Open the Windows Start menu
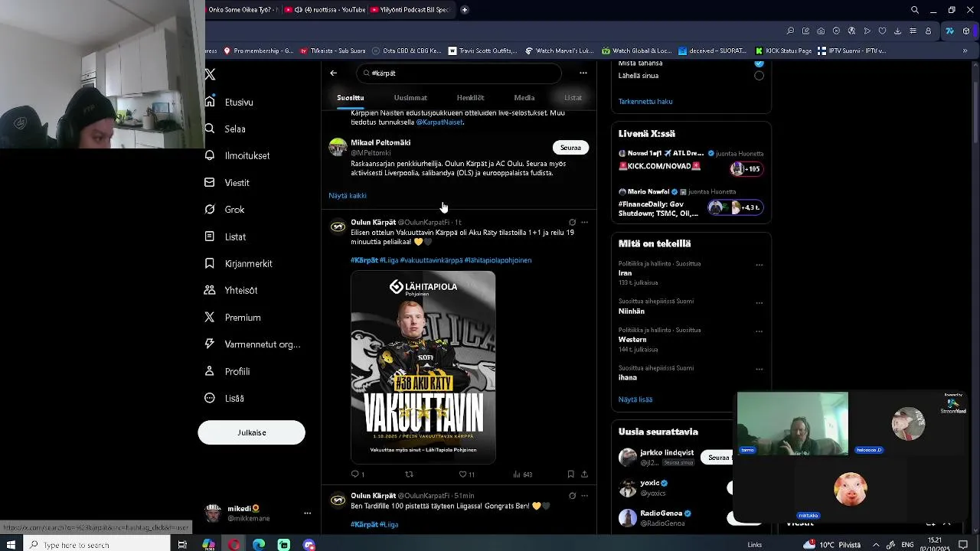The height and width of the screenshot is (551, 980). 11,545
